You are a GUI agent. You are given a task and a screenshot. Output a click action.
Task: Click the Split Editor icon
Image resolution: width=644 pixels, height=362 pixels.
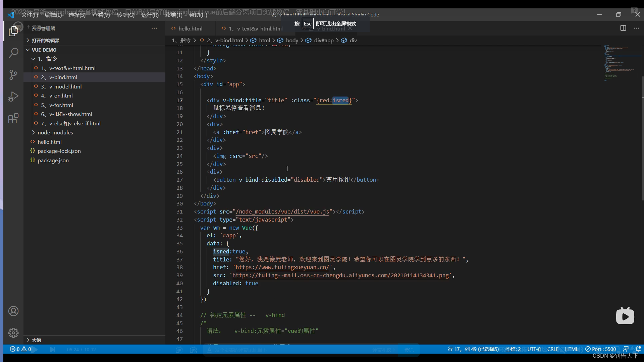tap(623, 28)
